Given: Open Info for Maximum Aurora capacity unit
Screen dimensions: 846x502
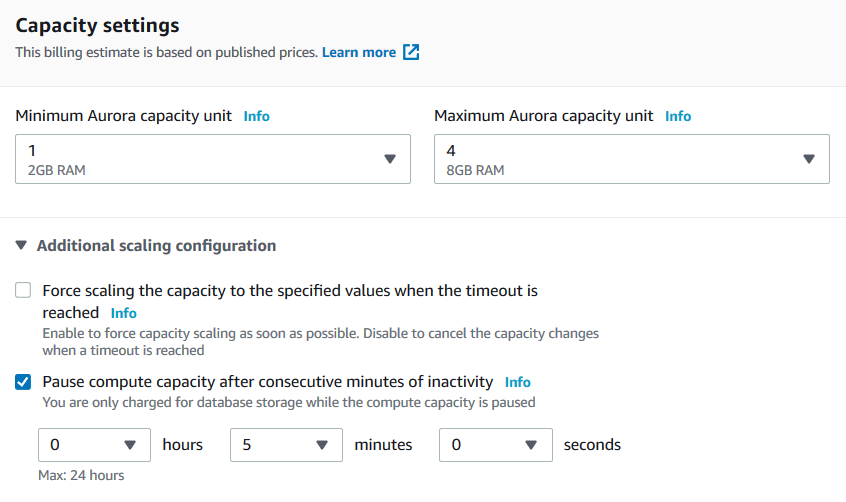Looking at the screenshot, I should point(678,116).
